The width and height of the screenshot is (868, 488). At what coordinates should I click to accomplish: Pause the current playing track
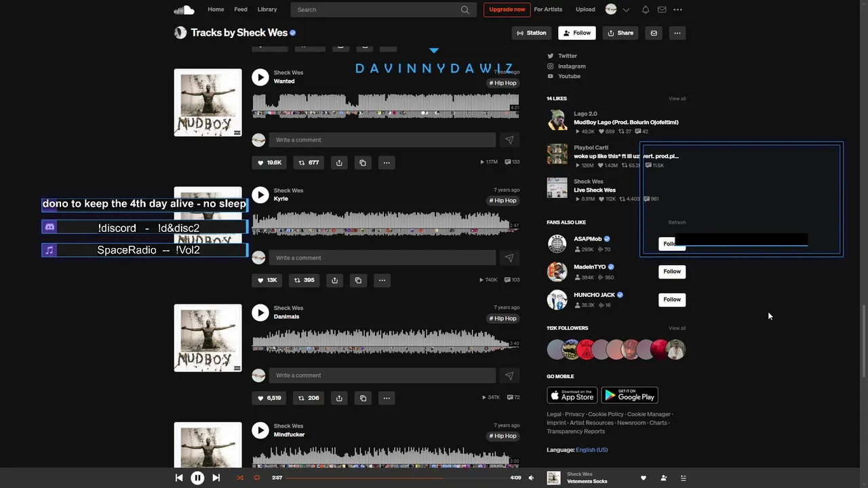click(x=197, y=478)
